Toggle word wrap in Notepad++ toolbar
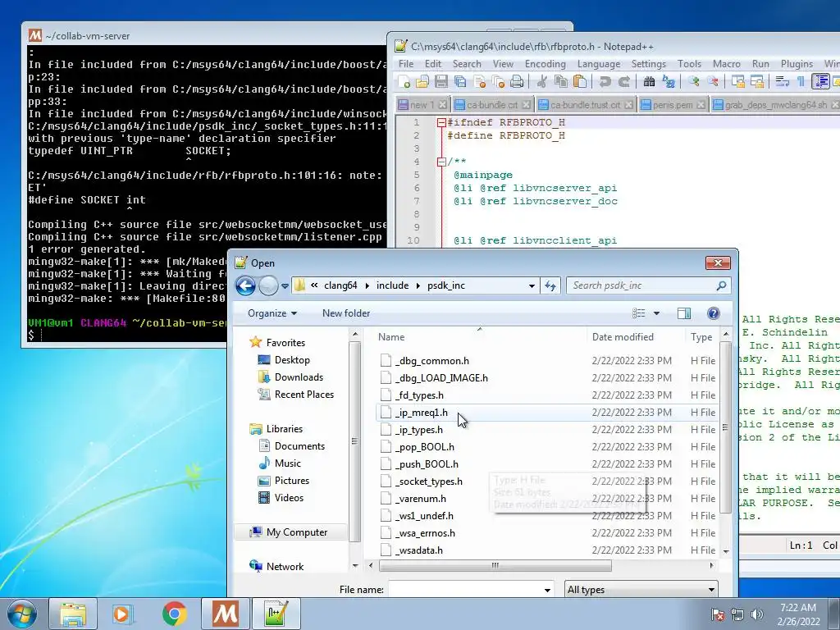 [x=782, y=81]
